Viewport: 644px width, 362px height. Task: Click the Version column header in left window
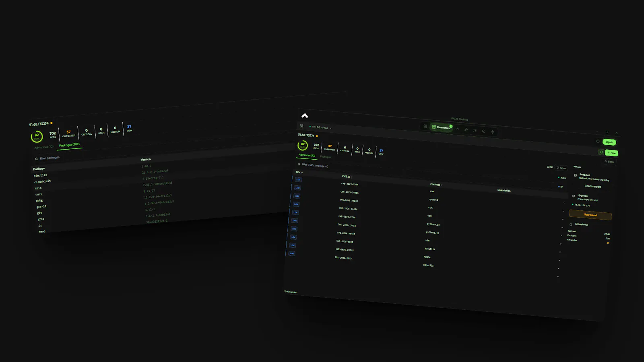tap(146, 160)
